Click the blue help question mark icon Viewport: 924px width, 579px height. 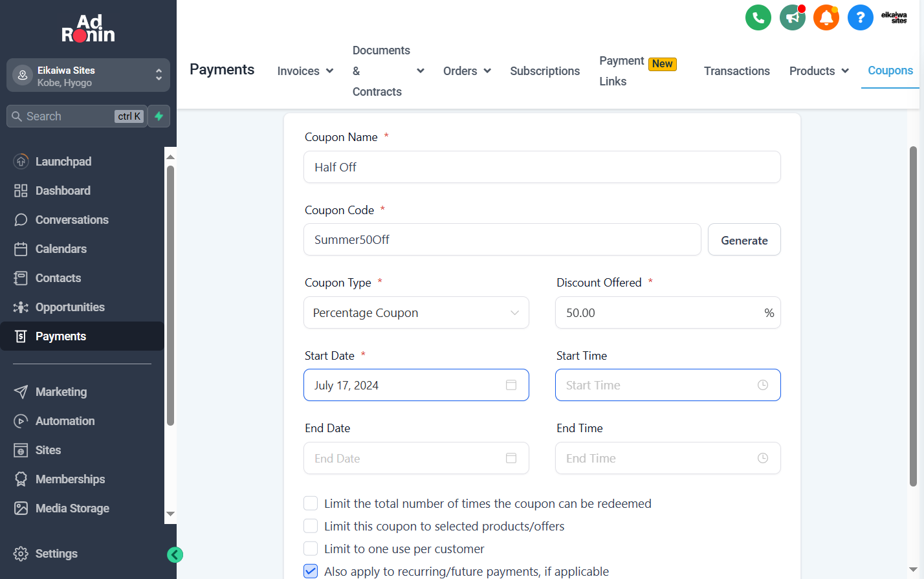click(861, 17)
